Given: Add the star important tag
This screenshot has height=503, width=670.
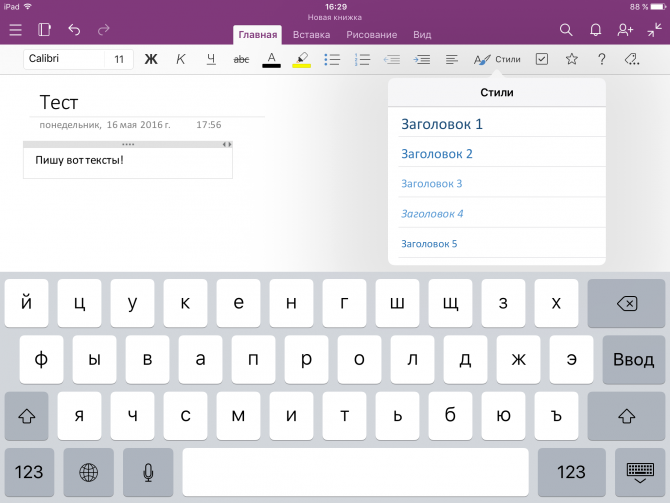Looking at the screenshot, I should point(572,59).
